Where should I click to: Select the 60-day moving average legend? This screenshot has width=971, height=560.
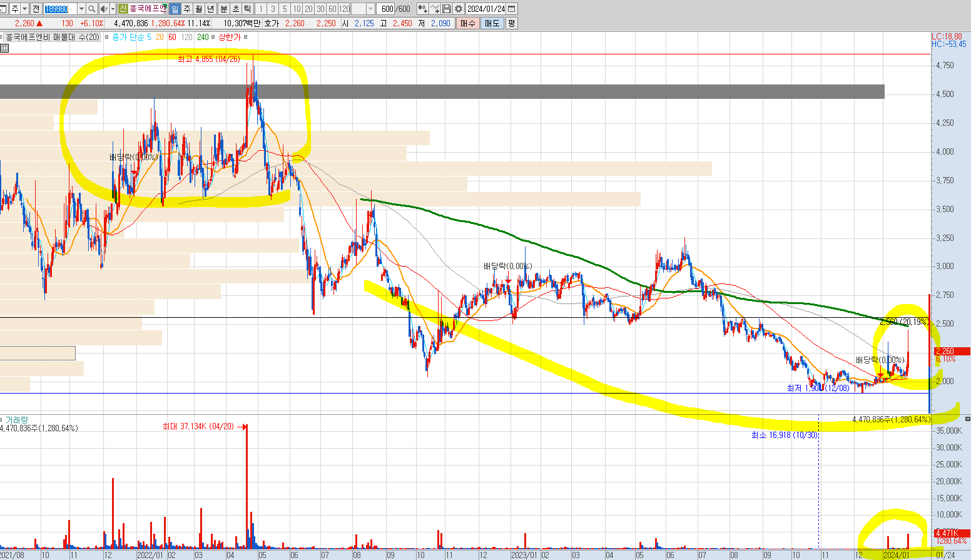[x=172, y=37]
